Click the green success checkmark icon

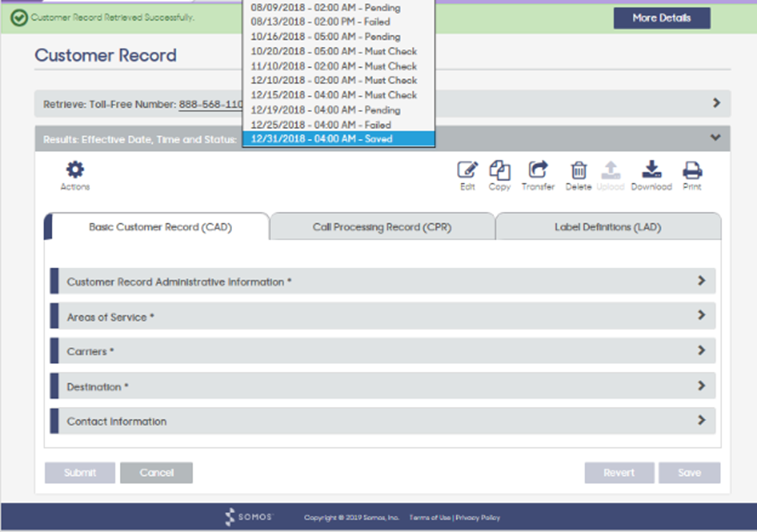(x=19, y=18)
